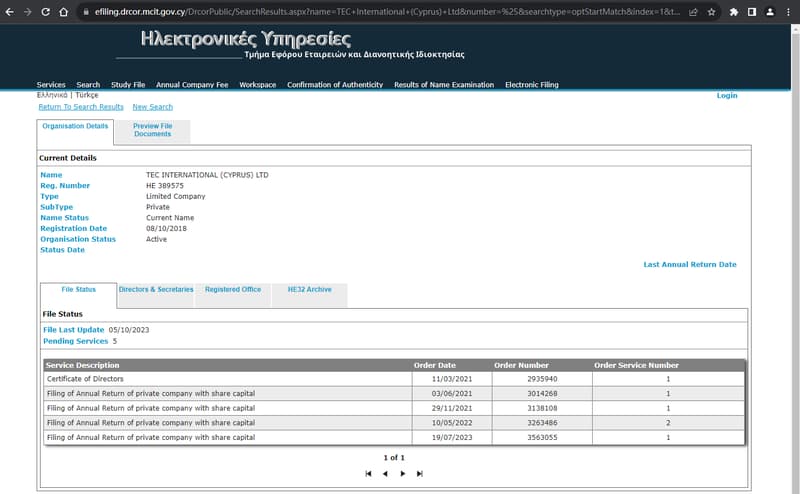This screenshot has height=494, width=800.
Task: Bookmark this page with the star icon
Action: 711,12
